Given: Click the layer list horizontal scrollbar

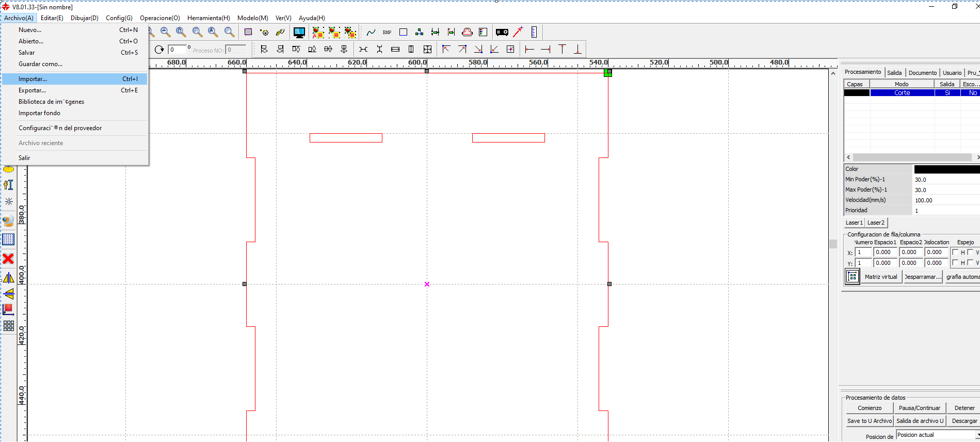Looking at the screenshot, I should (912, 157).
